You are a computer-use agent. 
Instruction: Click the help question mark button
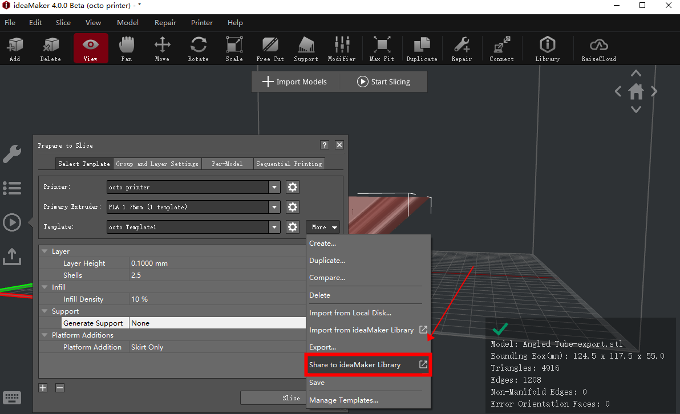pyautogui.click(x=324, y=145)
